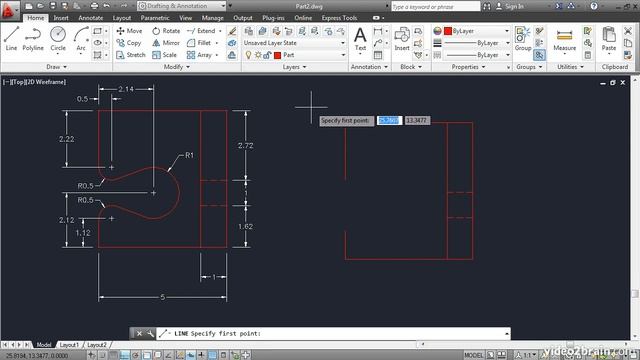This screenshot has height=360, width=640.
Task: Expand the Groups panel
Action: [x=529, y=67]
